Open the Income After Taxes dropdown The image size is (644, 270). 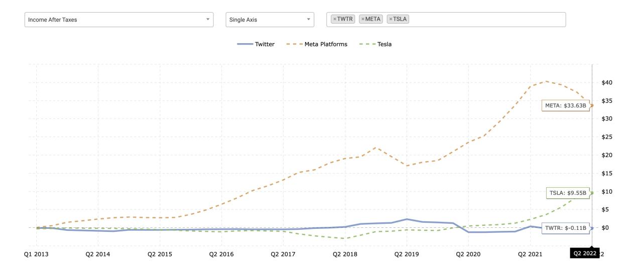point(119,20)
